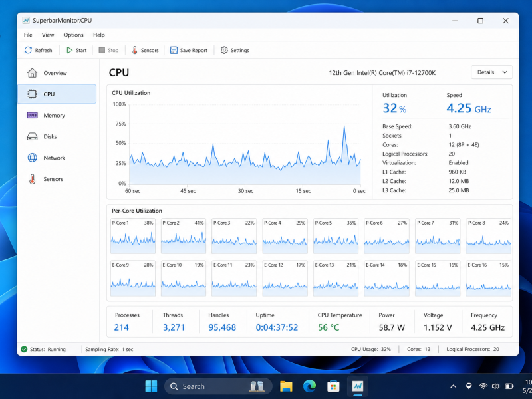Screen dimensions: 532x399
Task: Select the P-Core 3 utilization graph
Action: [234, 236]
